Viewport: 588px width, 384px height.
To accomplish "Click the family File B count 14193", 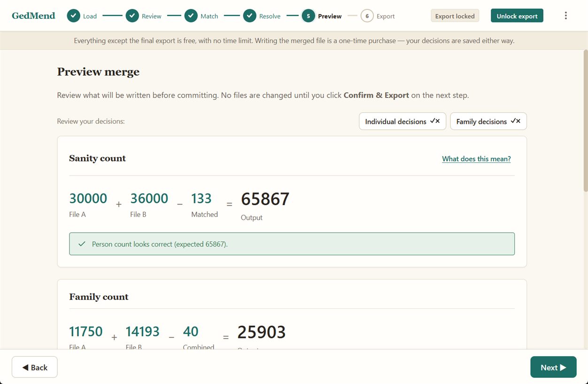I will 142,332.
